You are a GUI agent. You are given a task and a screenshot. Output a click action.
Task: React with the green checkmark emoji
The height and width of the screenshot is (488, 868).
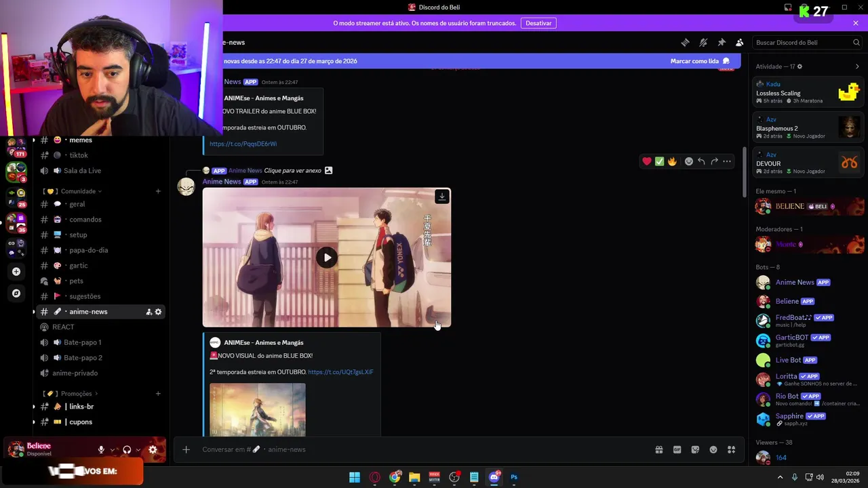(x=659, y=161)
